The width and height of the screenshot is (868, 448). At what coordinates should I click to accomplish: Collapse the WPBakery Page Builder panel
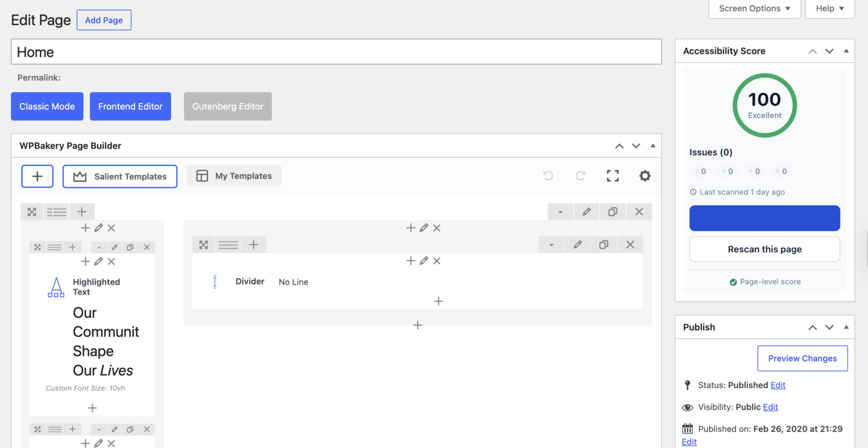tap(653, 146)
